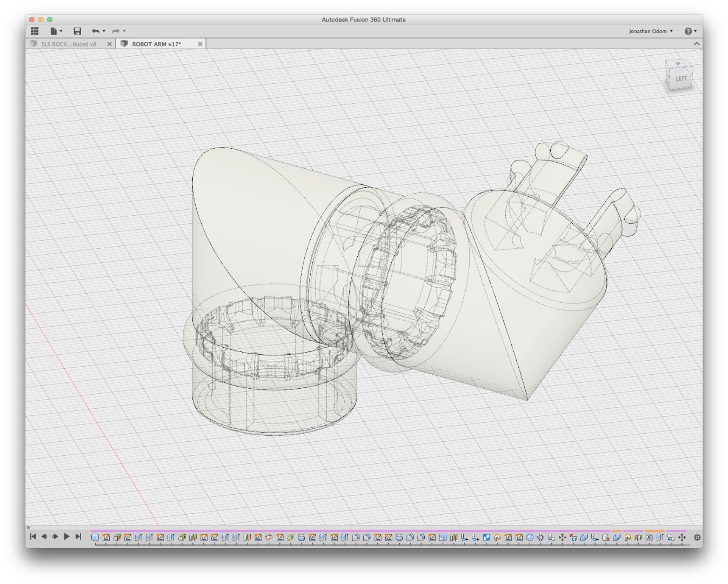Select the last move feature in timeline
This screenshot has height=584, width=728.
pos(682,537)
